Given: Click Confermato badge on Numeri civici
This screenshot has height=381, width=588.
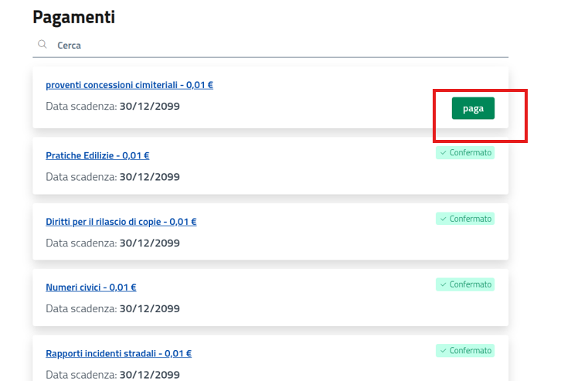Looking at the screenshot, I should 465,284.
